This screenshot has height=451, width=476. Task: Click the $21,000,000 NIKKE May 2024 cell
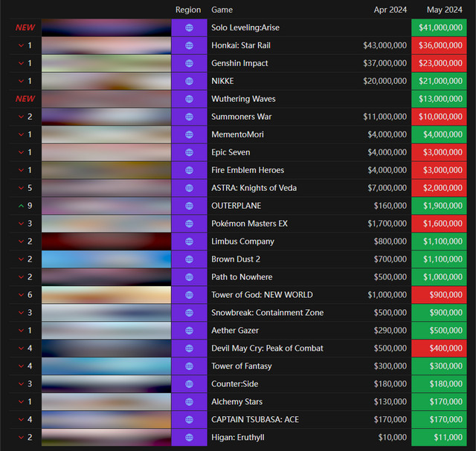coord(439,81)
